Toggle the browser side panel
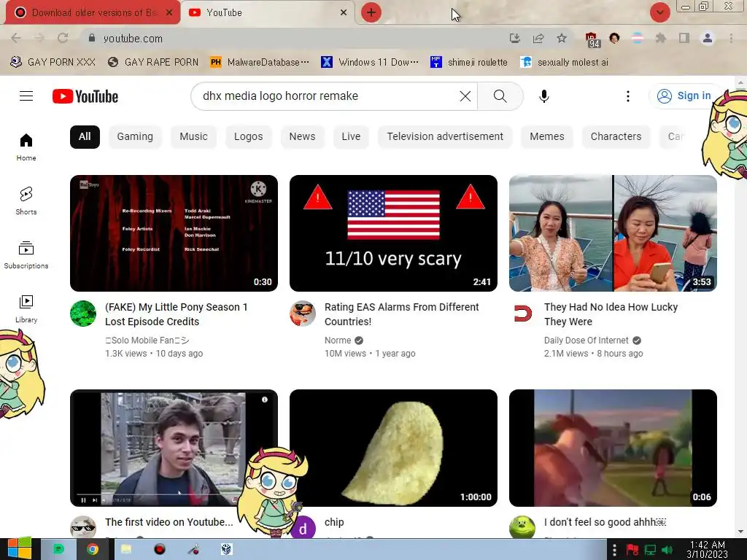The width and height of the screenshot is (747, 560). pyautogui.click(x=684, y=38)
